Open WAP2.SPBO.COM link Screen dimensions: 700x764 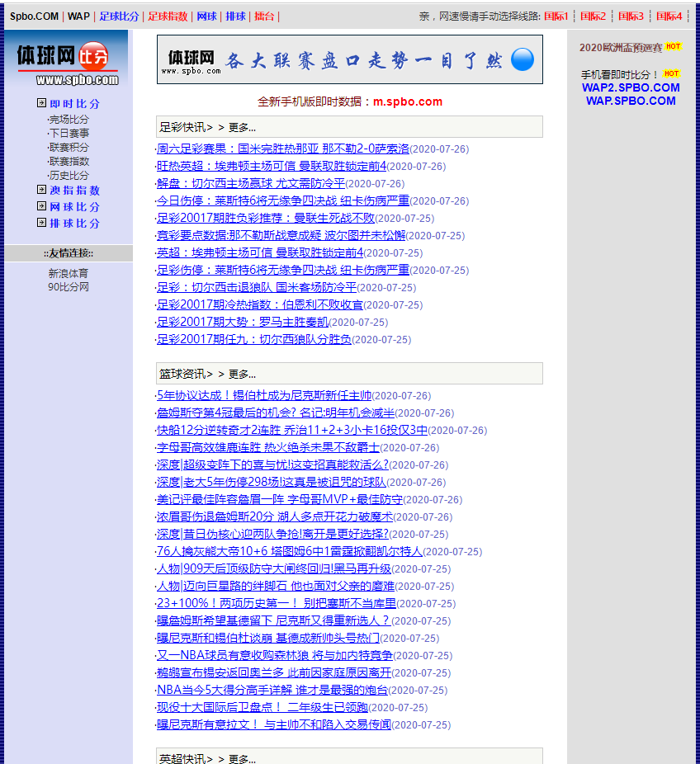click(x=631, y=87)
